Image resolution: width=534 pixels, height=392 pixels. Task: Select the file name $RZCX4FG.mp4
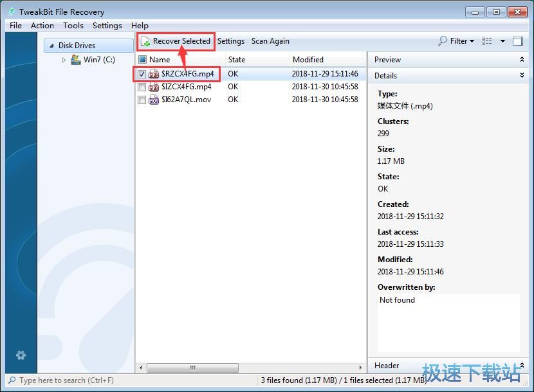(188, 74)
